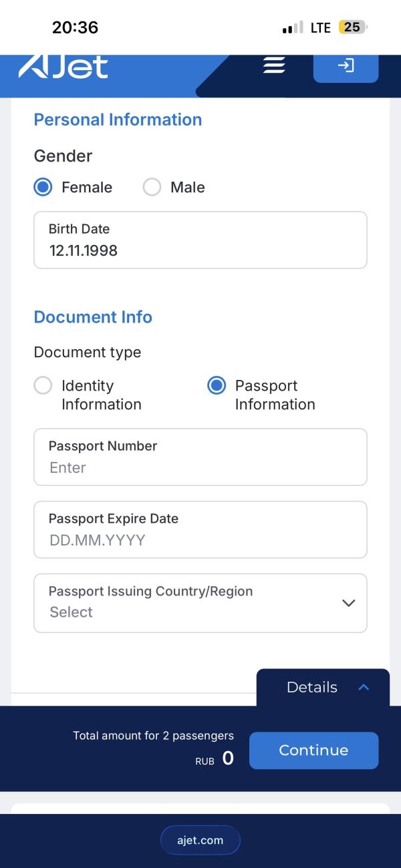The width and height of the screenshot is (401, 868).
Task: Tap the AJet logo
Action: tap(63, 67)
